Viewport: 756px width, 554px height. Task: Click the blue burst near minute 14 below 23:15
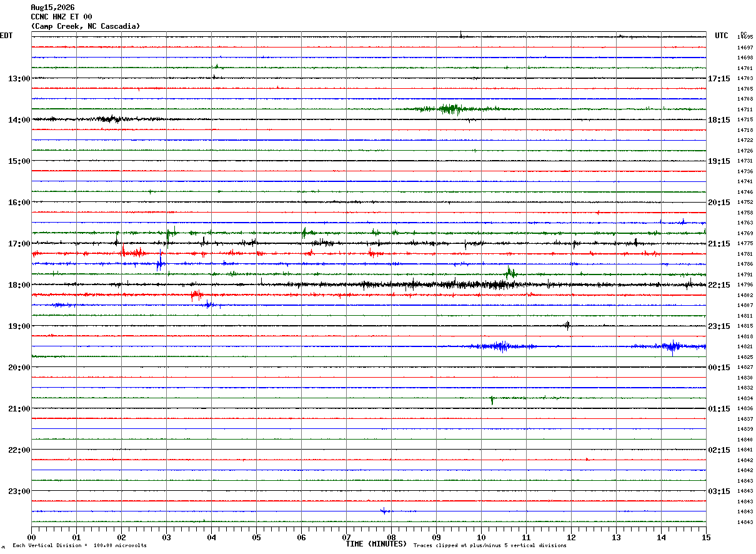coord(673,346)
